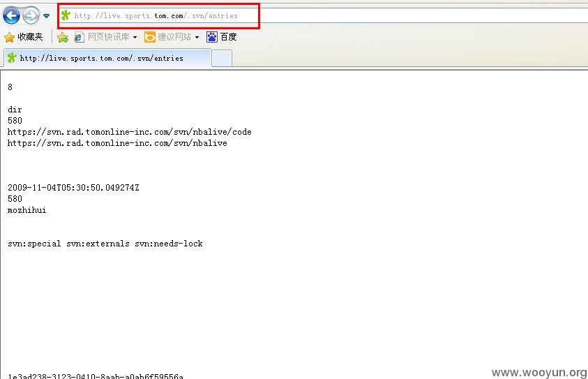Screen dimensions: 588x379
Task: Open a new blank tab
Action: [x=222, y=59]
